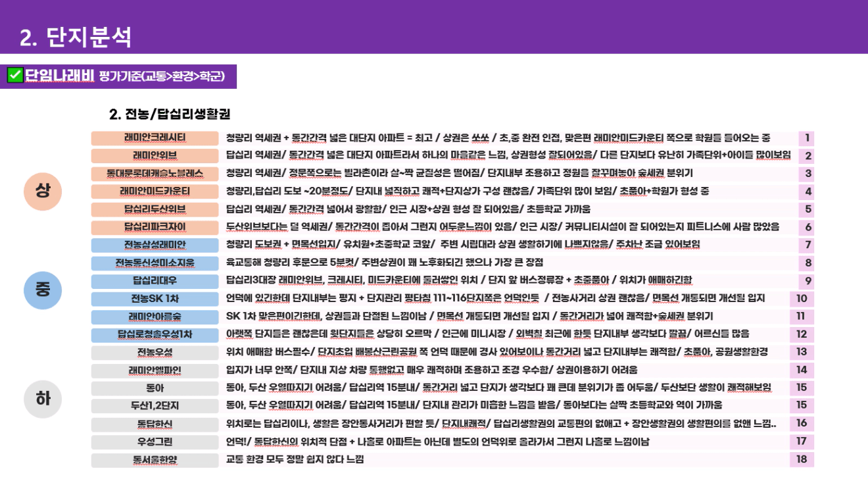This screenshot has height=489, width=868.
Task: Select the 래미안아름숲 name cell
Action: click(x=155, y=317)
